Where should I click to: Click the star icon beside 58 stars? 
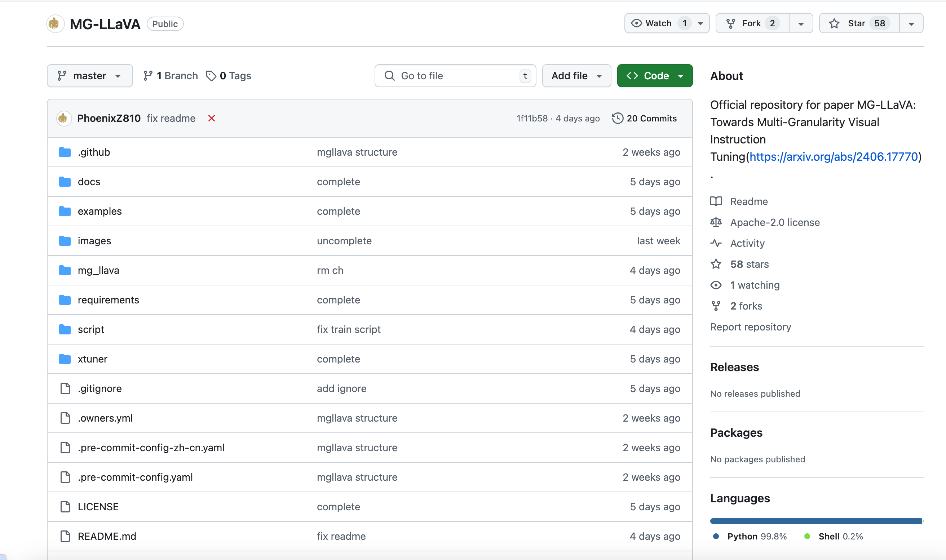coord(716,264)
